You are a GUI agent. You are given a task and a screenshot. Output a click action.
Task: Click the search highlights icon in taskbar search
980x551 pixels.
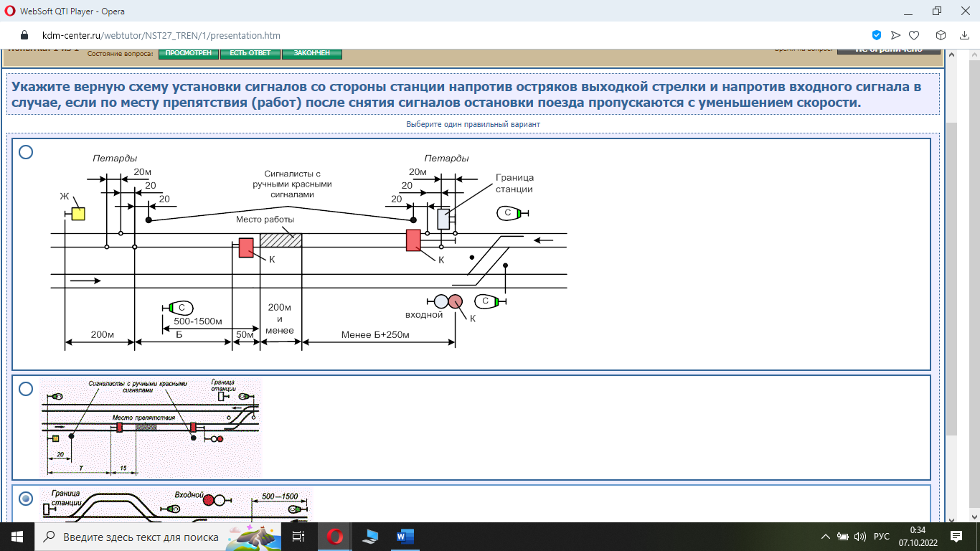[253, 536]
